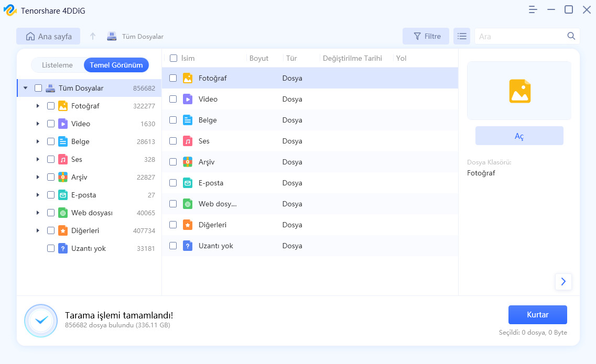596x364 pixels.
Task: Click the 856682 count next to Tüm Dosyalar
Action: [144, 88]
